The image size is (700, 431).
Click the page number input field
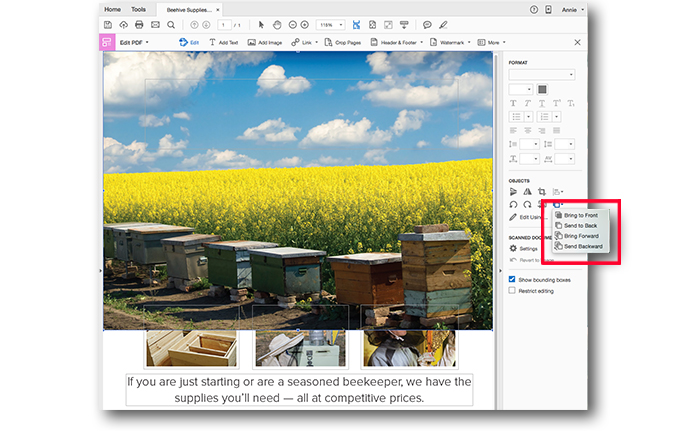[x=225, y=24]
